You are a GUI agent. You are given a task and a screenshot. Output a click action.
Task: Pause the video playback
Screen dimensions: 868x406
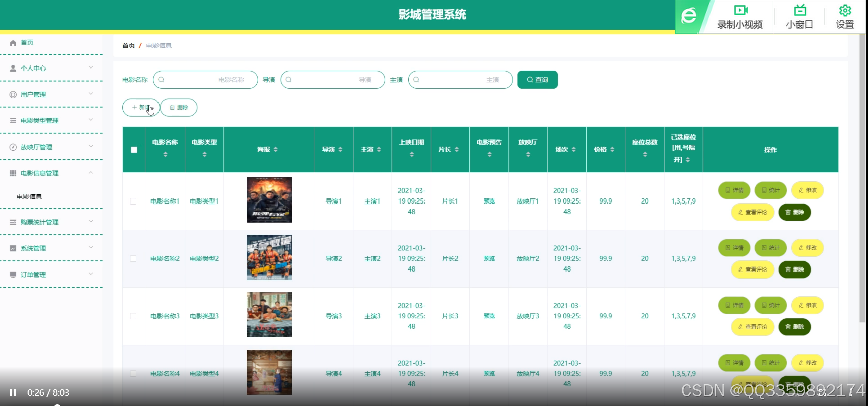[13, 392]
